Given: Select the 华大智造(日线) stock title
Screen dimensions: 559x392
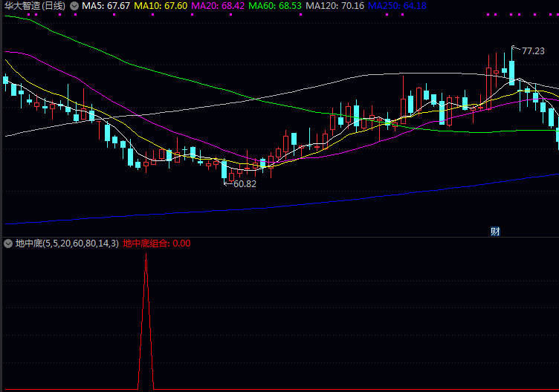Looking at the screenshot, I should [x=34, y=6].
